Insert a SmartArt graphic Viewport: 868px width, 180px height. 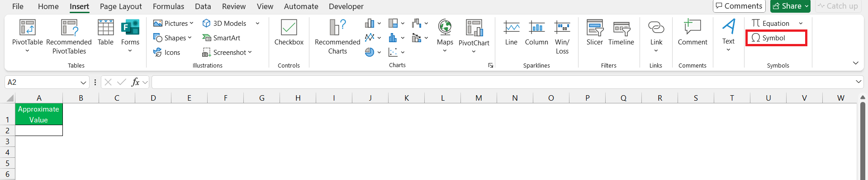(221, 38)
